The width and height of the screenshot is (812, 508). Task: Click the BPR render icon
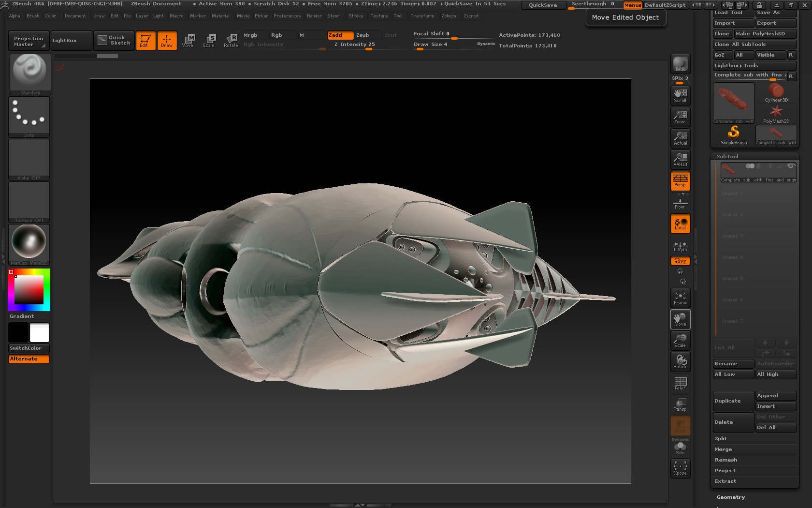[x=680, y=64]
